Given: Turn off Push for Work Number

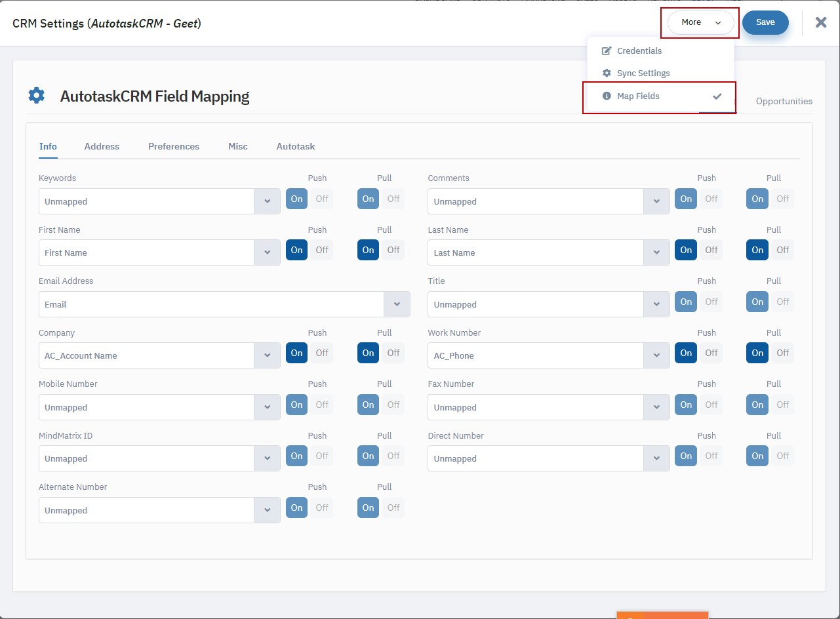Looking at the screenshot, I should click(x=711, y=353).
